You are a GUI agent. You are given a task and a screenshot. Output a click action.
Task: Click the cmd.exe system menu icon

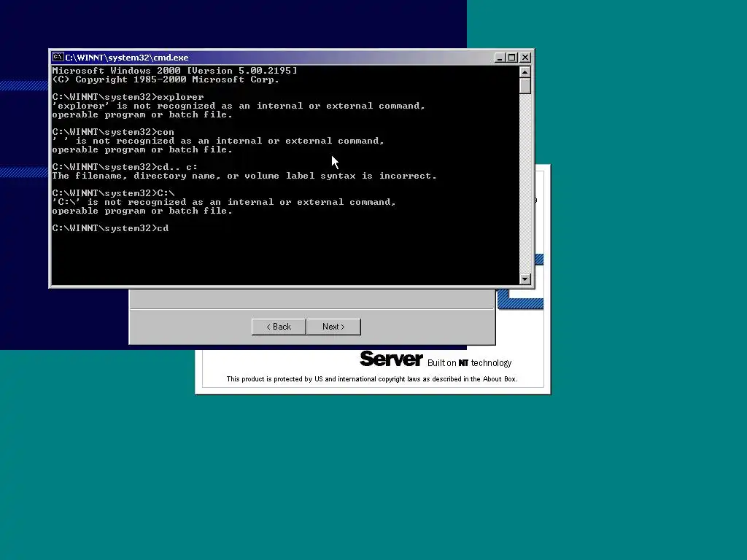(x=58, y=57)
